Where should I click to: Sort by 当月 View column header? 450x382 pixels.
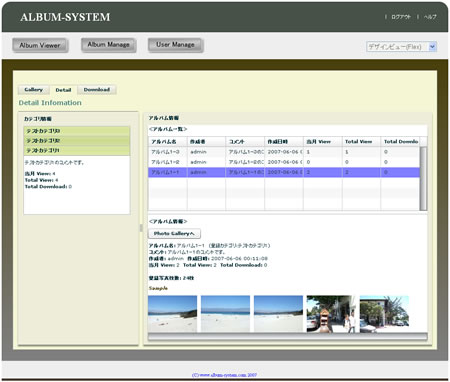coord(323,142)
